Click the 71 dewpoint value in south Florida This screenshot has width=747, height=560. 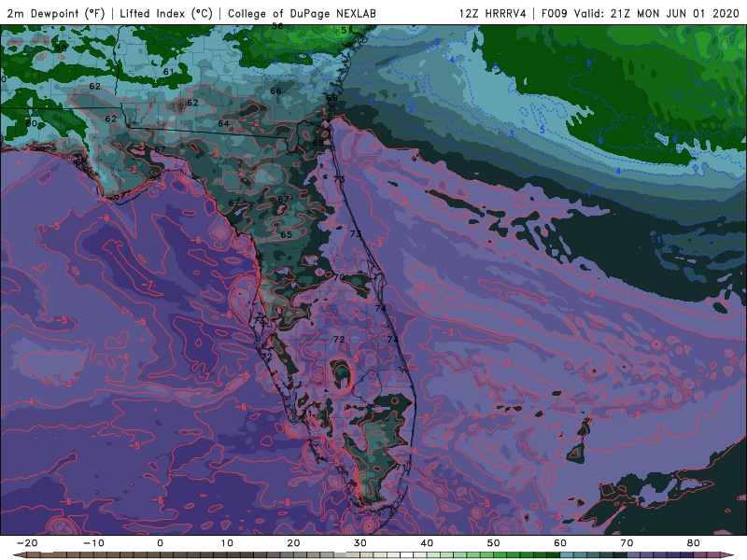click(401, 468)
